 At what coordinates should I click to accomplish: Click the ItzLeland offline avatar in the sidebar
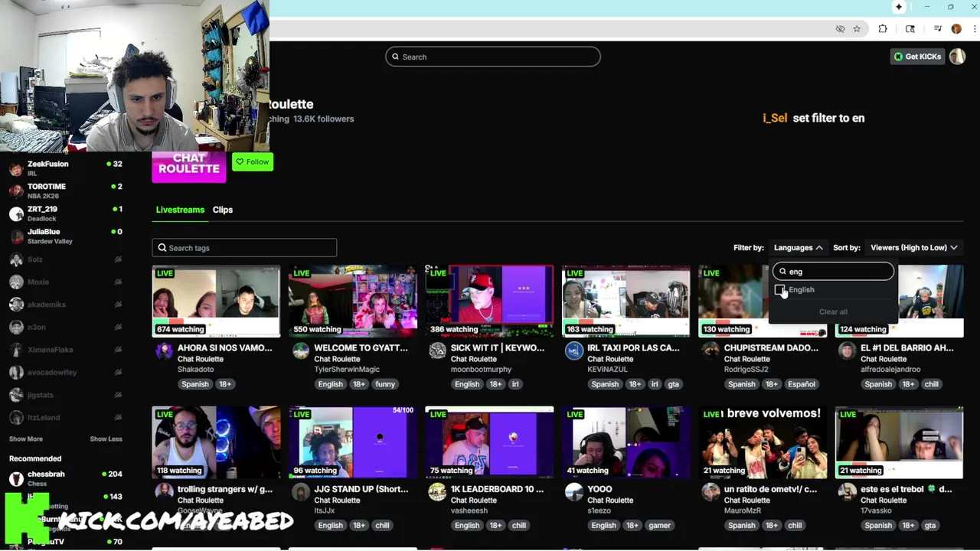(16, 417)
